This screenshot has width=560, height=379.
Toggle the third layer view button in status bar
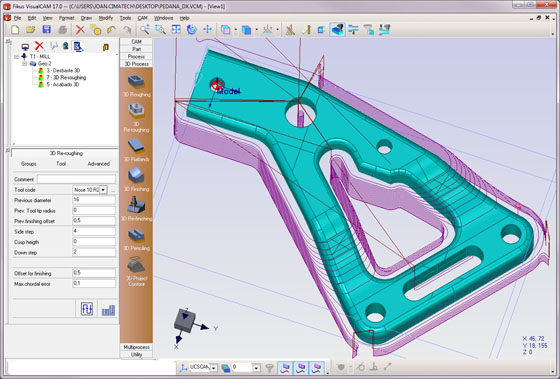(x=316, y=368)
